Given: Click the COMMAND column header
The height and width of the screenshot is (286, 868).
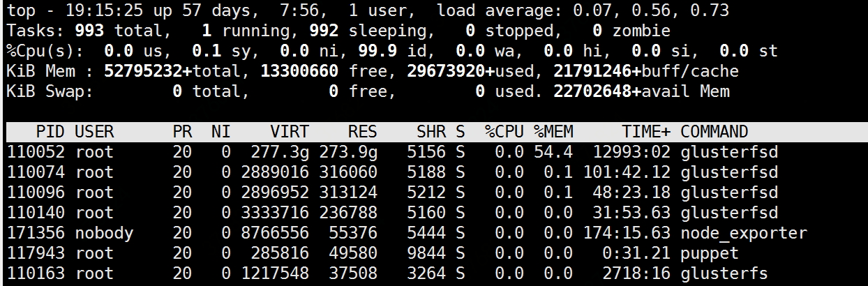Looking at the screenshot, I should (714, 132).
